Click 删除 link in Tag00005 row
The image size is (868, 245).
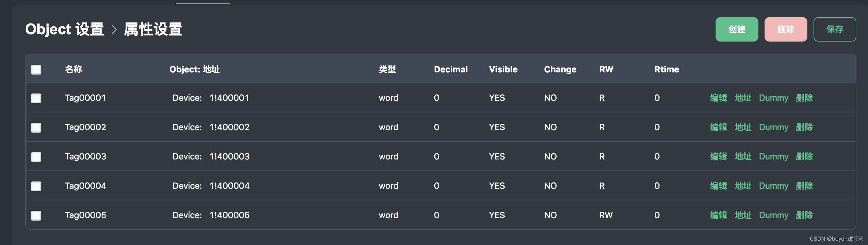coord(804,215)
